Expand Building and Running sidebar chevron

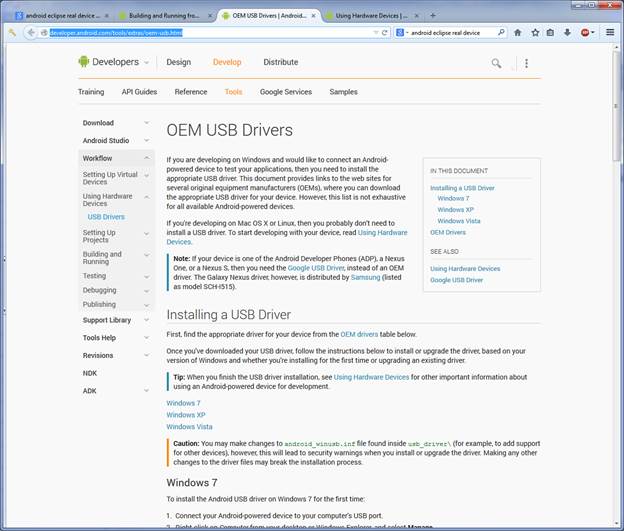[146, 255]
